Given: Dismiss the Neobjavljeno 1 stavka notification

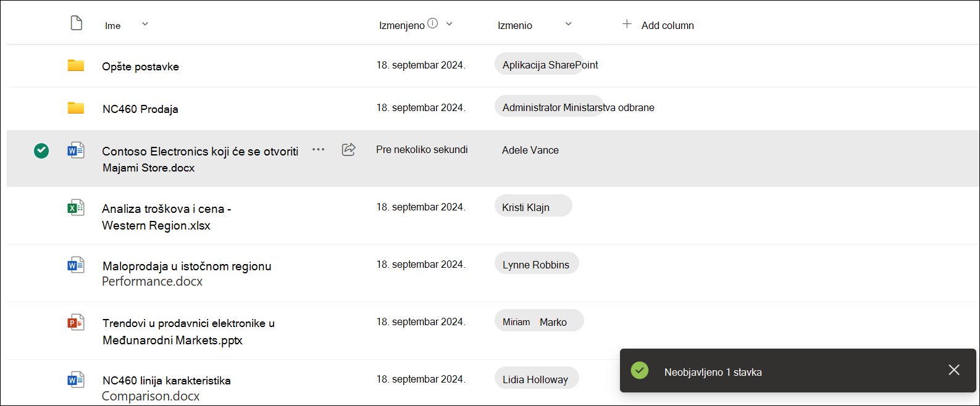Looking at the screenshot, I should click(x=954, y=370).
